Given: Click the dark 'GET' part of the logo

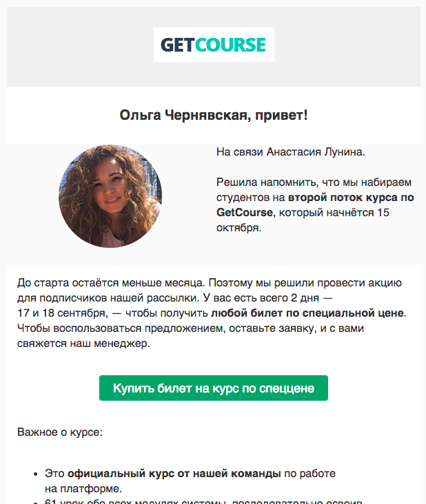Looking at the screenshot, I should (x=177, y=45).
